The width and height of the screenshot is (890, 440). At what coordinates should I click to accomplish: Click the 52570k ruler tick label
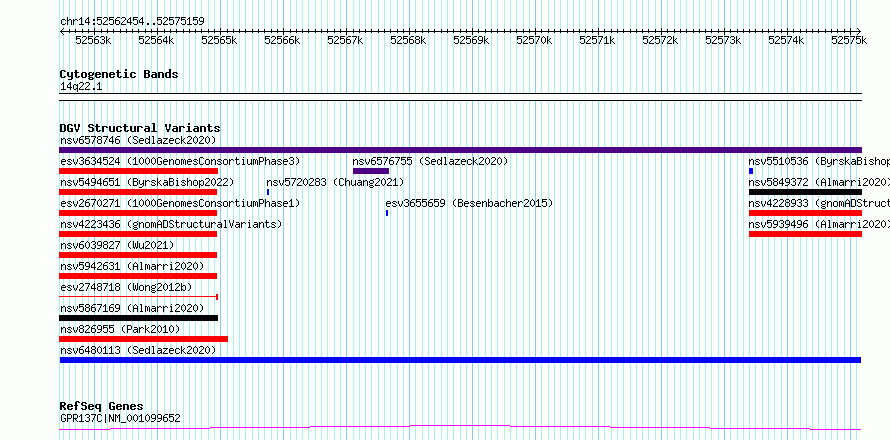click(x=534, y=40)
